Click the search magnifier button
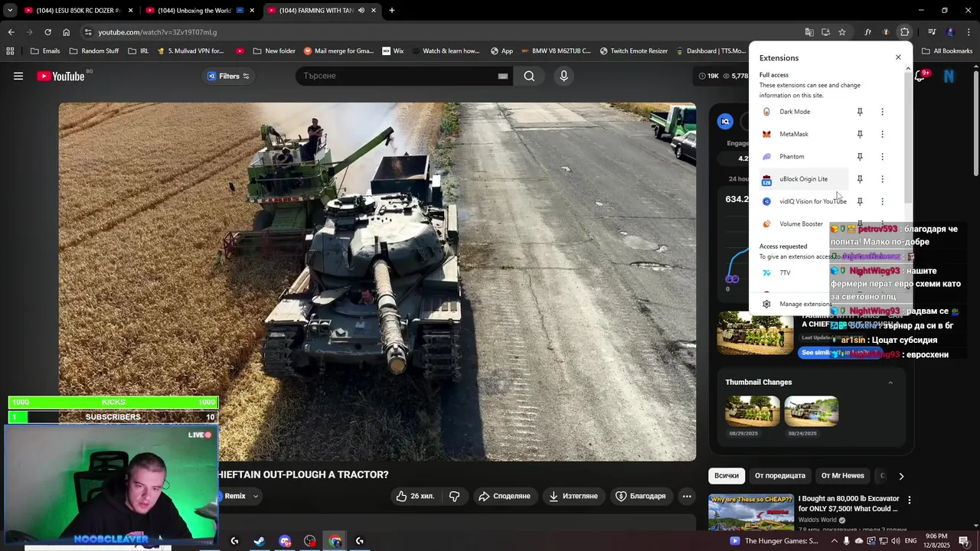The image size is (980, 551). (x=529, y=76)
